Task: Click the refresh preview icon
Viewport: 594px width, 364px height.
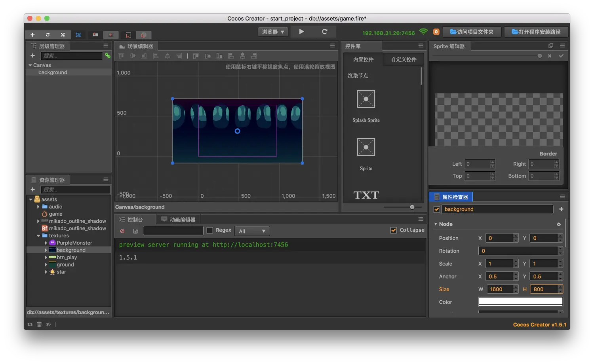Action: [325, 32]
